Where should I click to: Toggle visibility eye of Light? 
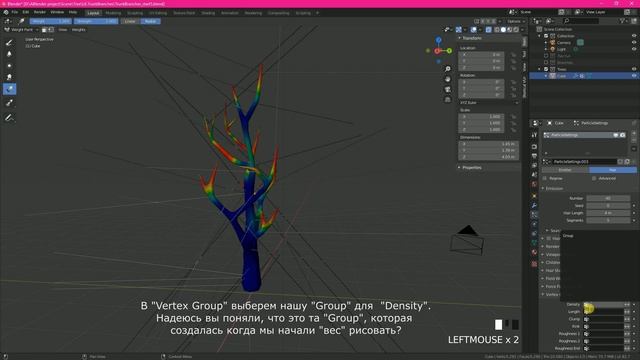634,49
